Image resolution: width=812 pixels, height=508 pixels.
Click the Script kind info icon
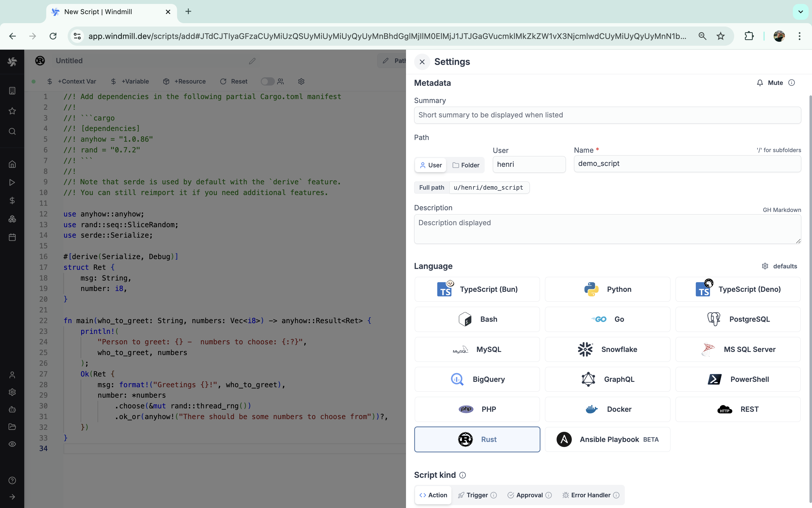(x=462, y=475)
